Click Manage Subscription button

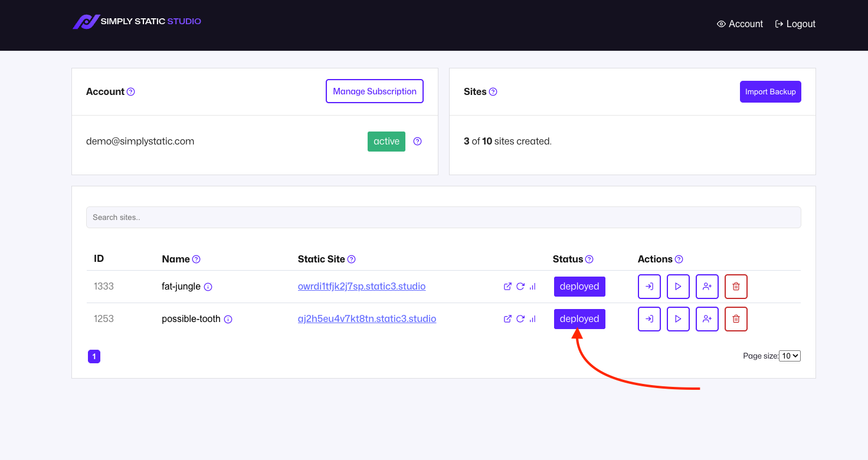[375, 91]
